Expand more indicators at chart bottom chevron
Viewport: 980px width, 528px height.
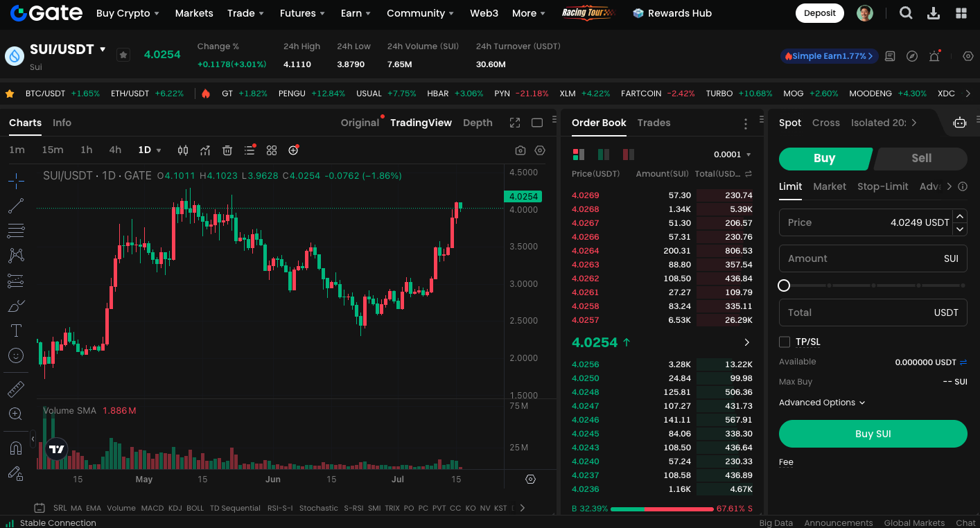click(x=522, y=508)
